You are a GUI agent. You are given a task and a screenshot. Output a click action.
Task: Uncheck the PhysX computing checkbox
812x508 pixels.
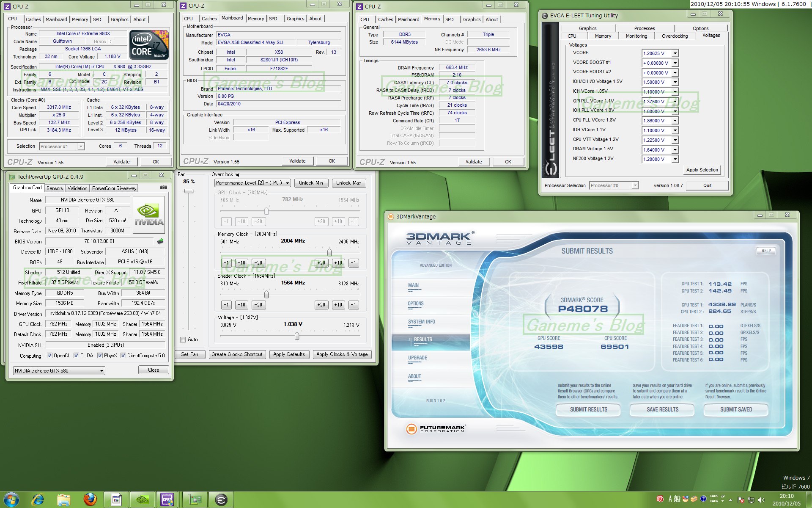[x=100, y=356]
